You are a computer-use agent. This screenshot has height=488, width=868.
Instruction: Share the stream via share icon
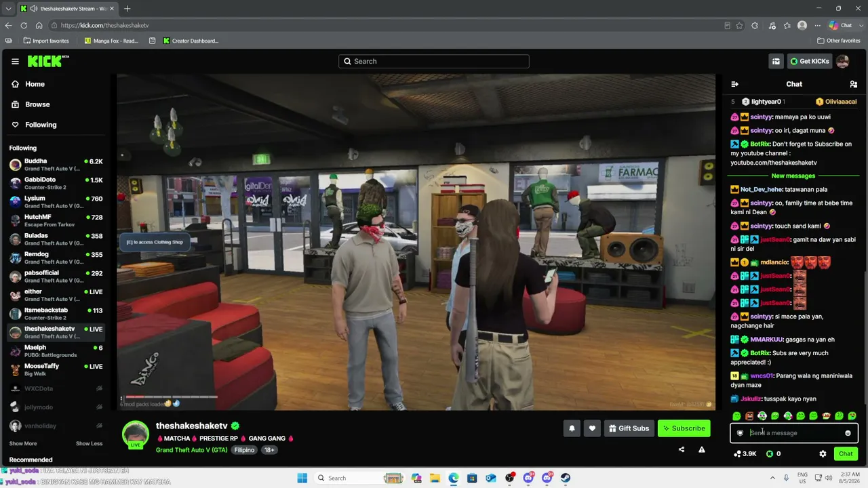[682, 449]
